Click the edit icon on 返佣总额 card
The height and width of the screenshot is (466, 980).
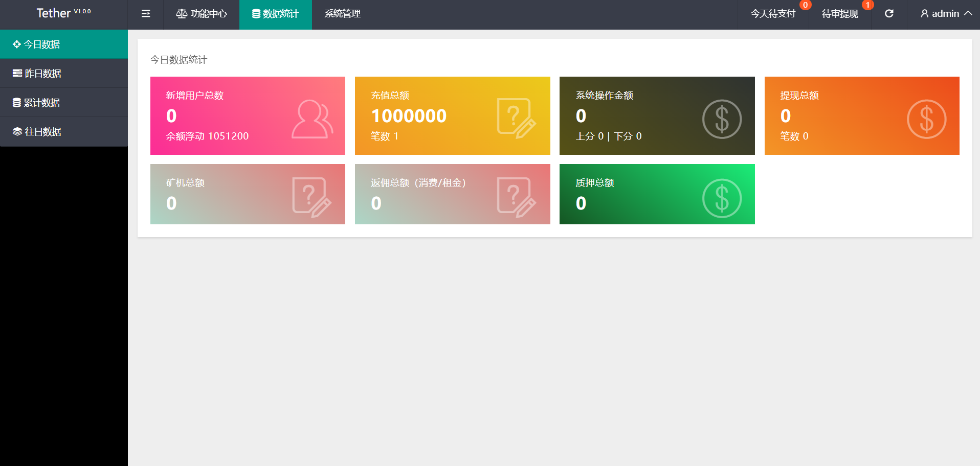coord(516,197)
